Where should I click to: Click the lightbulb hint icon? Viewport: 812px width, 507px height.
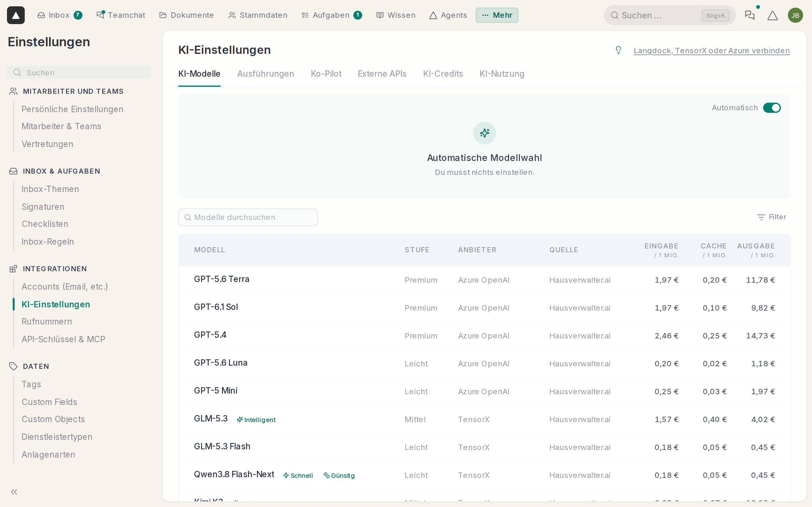[x=619, y=50]
